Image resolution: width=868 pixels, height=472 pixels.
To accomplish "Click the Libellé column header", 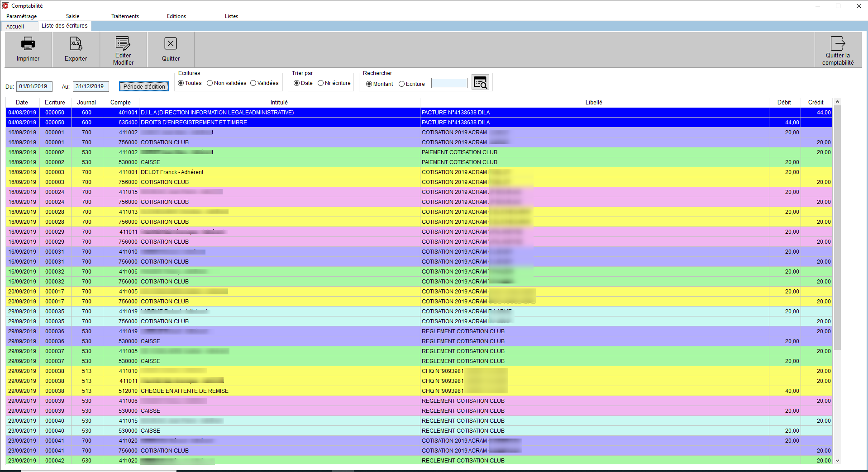I will (594, 103).
